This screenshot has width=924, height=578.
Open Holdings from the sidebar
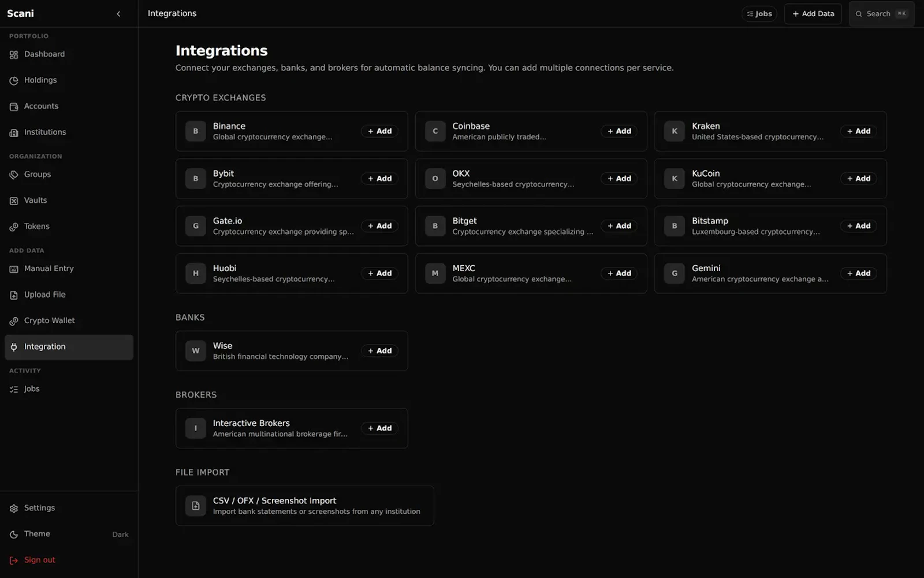coord(69,80)
